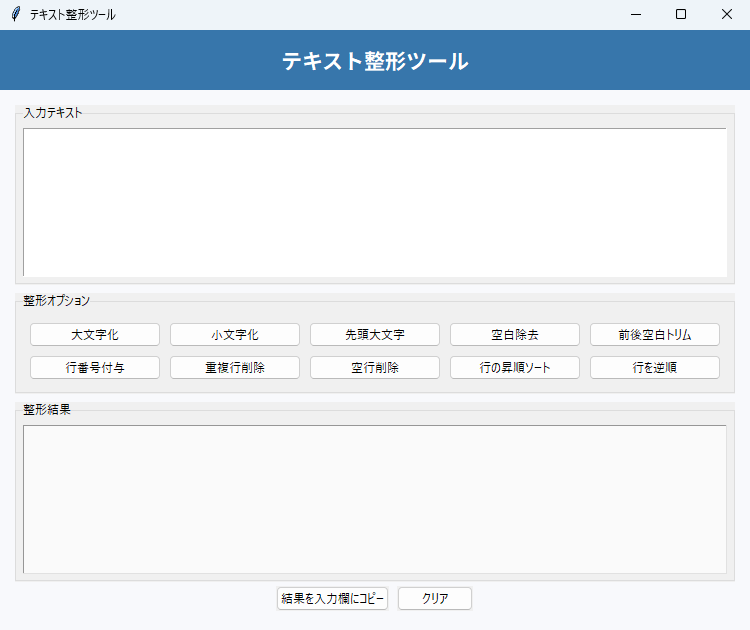Click the 整形オプション group label
This screenshot has height=630, width=750.
click(x=56, y=300)
